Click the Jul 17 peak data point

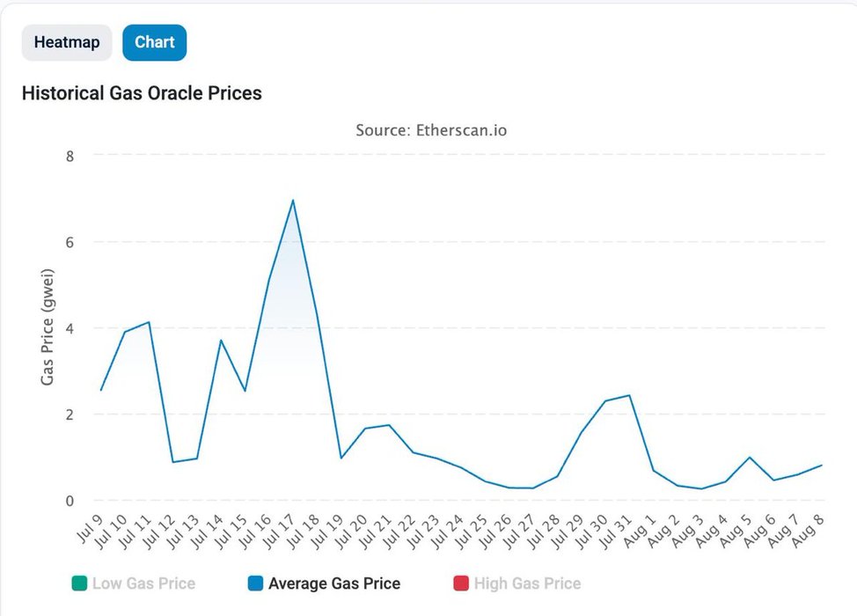[292, 201]
